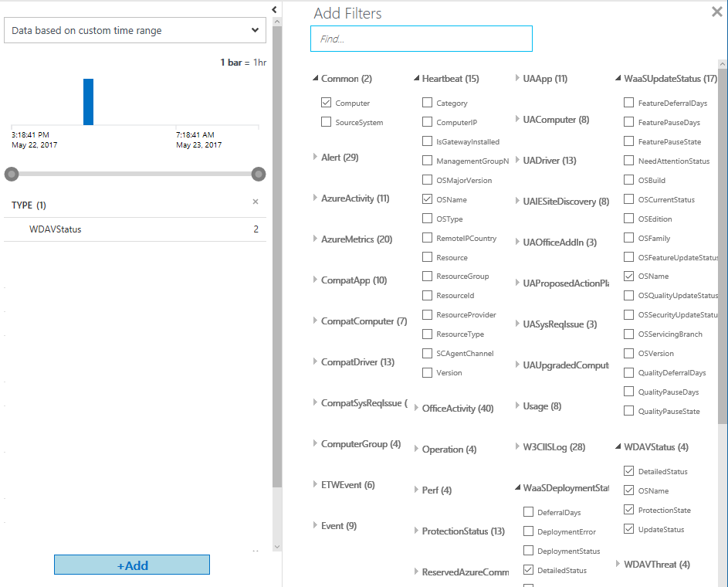Click the left time range slider handle
728x587 pixels.
click(x=12, y=174)
